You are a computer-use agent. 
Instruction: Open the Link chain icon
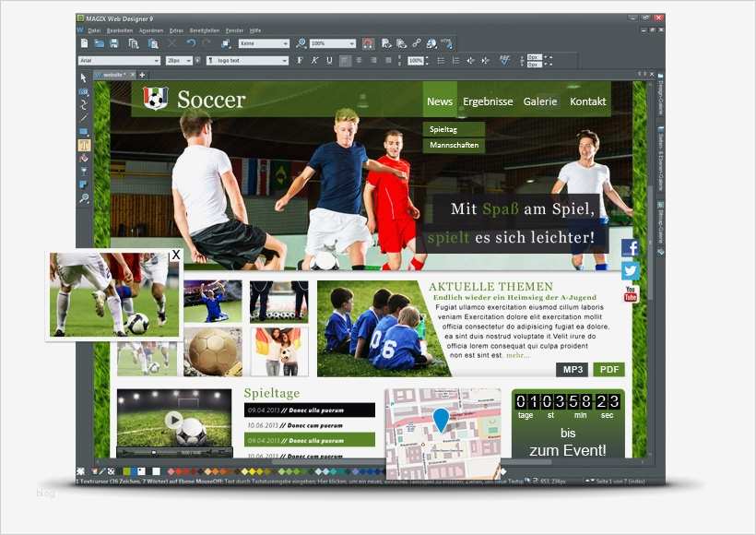click(x=417, y=43)
